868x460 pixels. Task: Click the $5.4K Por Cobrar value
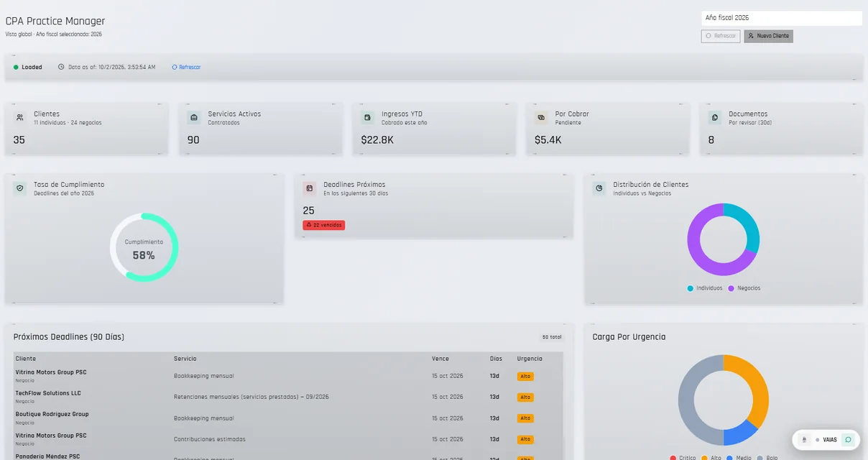click(x=548, y=140)
